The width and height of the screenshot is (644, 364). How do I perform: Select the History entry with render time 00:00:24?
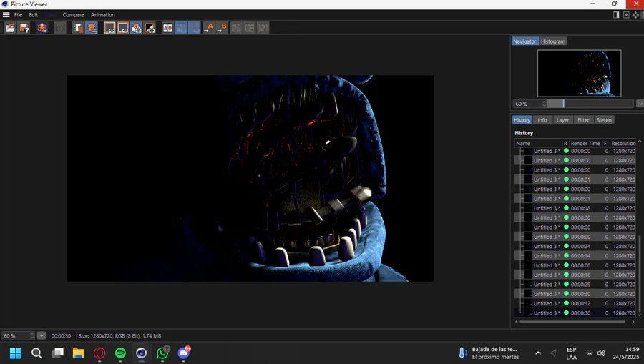coord(575,246)
